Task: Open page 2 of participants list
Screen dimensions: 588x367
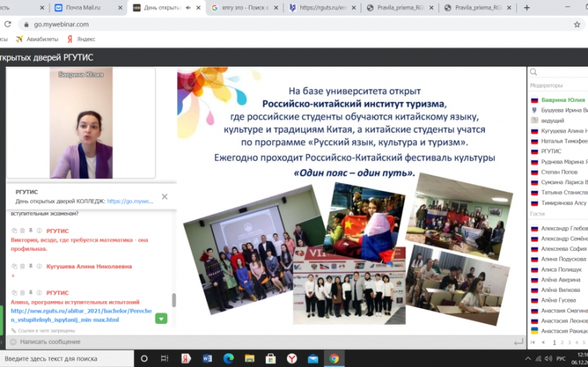Action: pyautogui.click(x=561, y=342)
